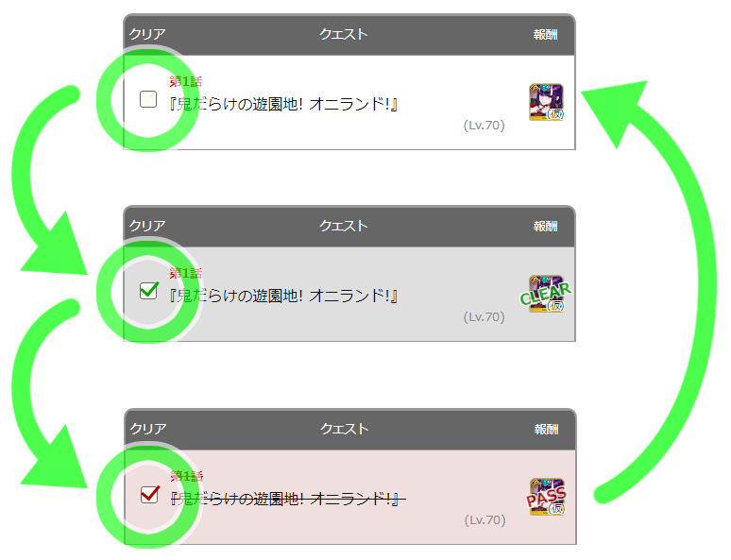
Task: Click the reward icon stamped PASS
Action: (547, 497)
